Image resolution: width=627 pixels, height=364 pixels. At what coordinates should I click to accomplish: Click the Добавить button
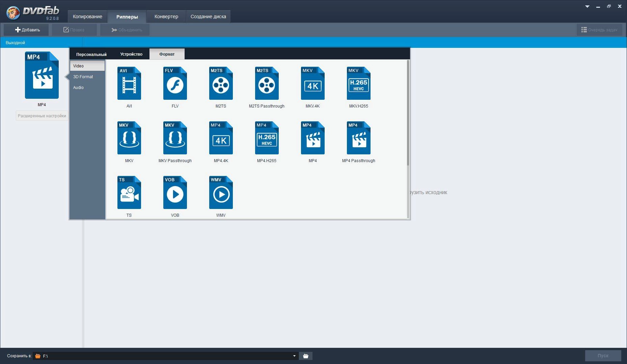[x=26, y=30]
